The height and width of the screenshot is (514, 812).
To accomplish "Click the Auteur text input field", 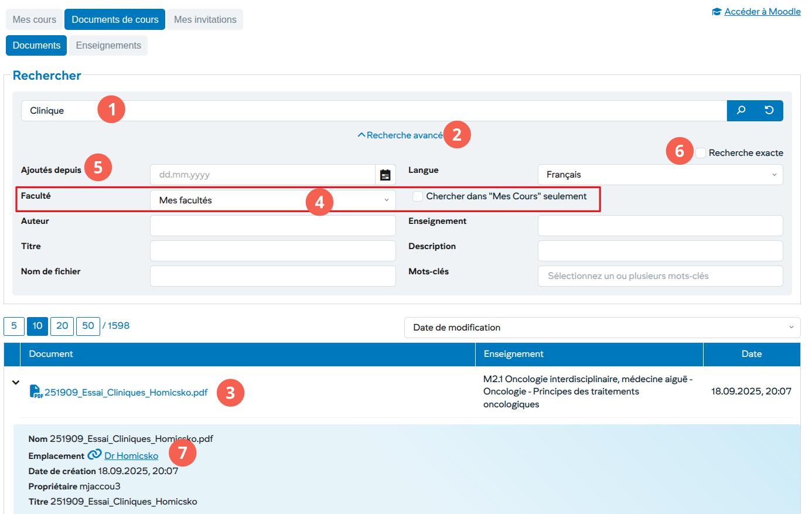I will [272, 226].
